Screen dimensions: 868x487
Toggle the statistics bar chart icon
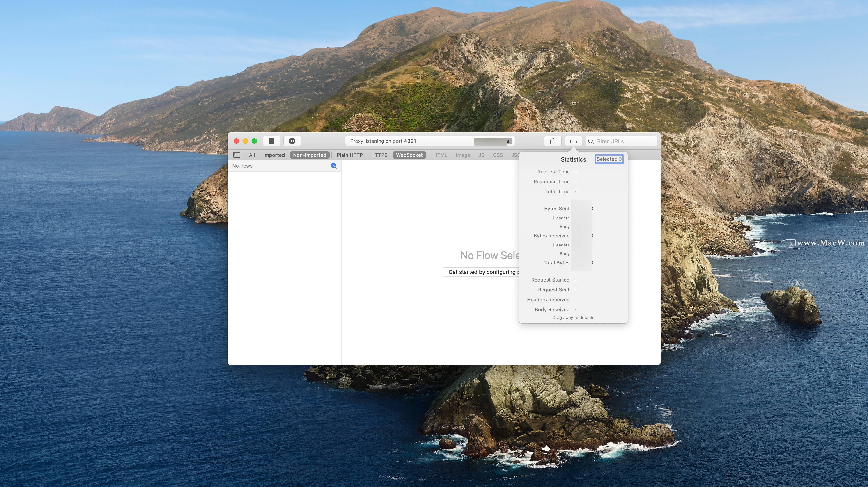click(x=574, y=141)
